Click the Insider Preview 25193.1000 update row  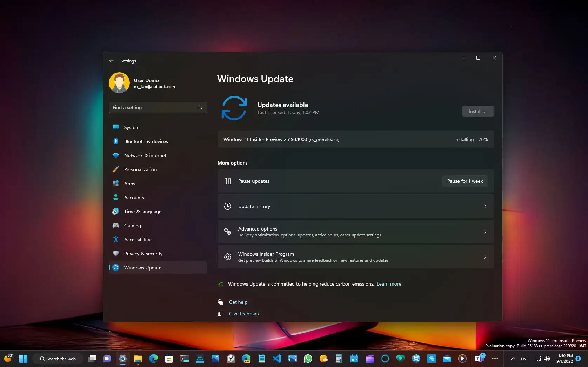point(355,139)
